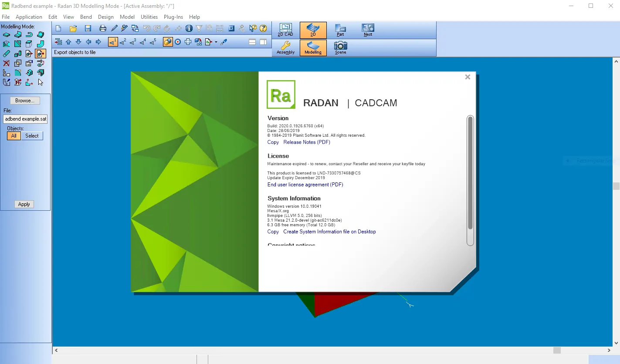620x364 pixels.
Task: Select the active view number 1
Action: pyautogui.click(x=113, y=42)
